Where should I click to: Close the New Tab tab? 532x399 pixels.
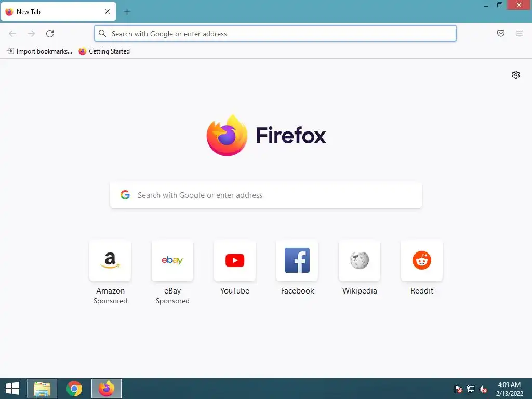108,11
